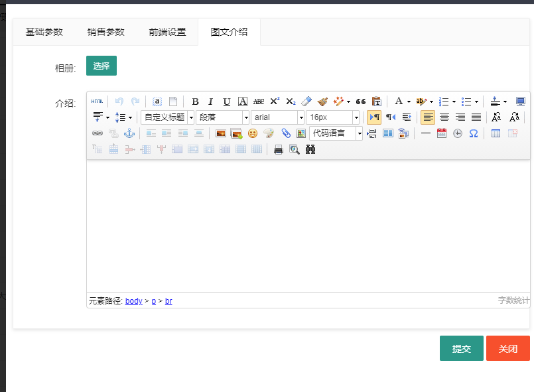Open the 代码语言 code language dropdown

tap(335, 133)
